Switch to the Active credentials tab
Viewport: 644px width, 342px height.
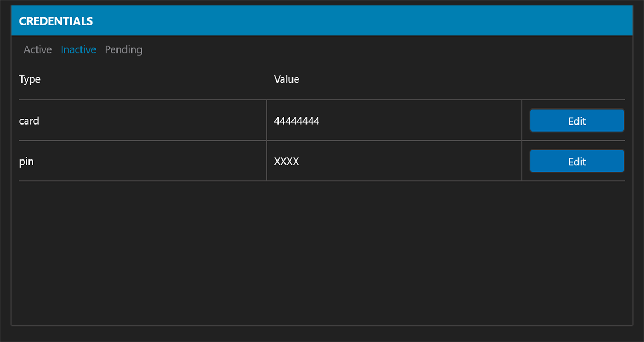tap(38, 50)
